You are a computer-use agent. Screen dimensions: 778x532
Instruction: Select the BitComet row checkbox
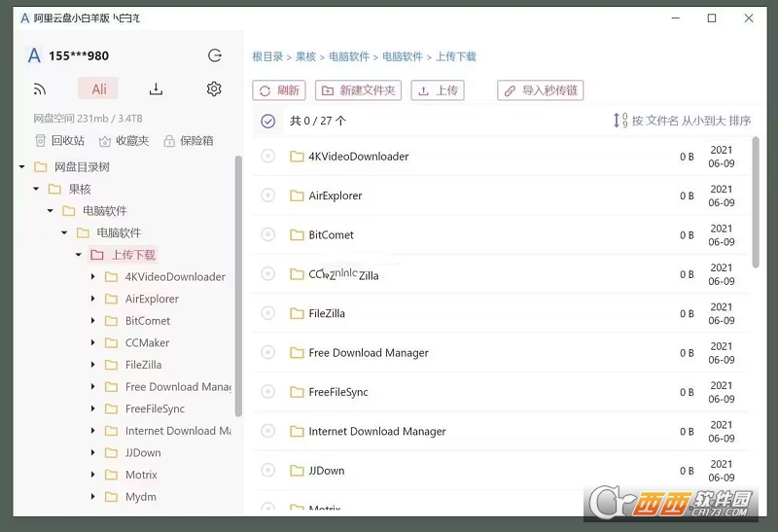coord(268,234)
